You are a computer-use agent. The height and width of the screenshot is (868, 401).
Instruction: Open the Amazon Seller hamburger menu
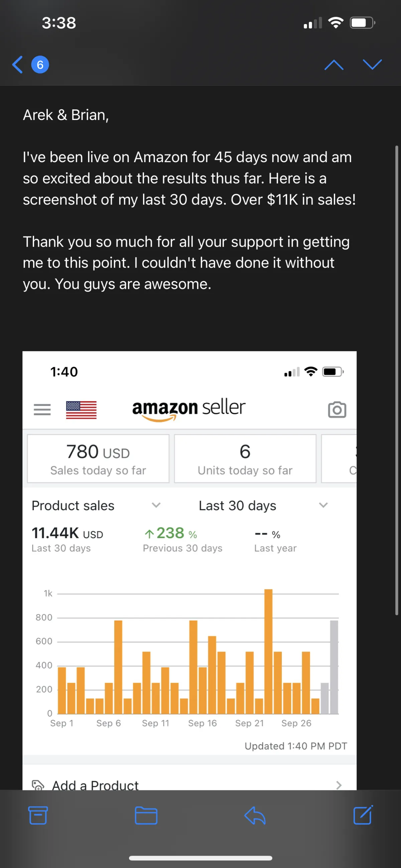pos(42,410)
